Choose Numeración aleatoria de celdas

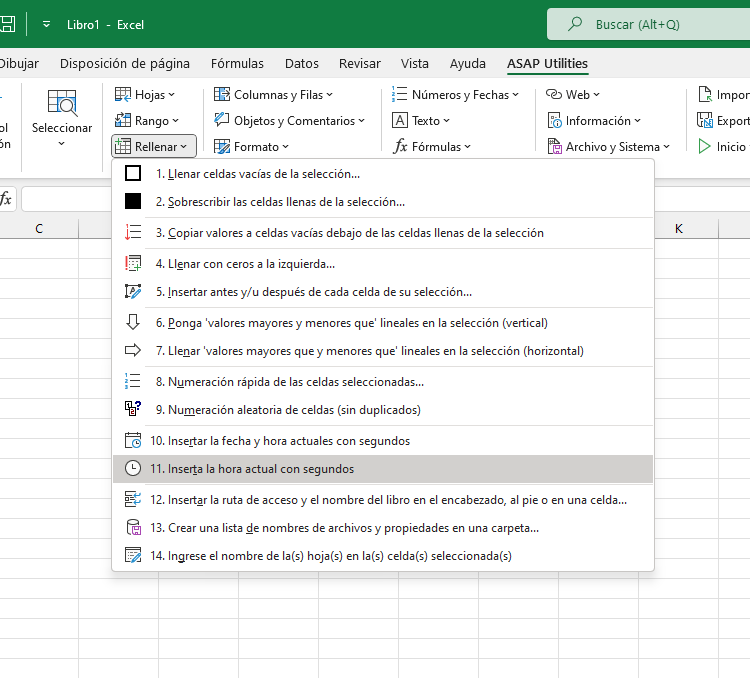[x=383, y=410]
